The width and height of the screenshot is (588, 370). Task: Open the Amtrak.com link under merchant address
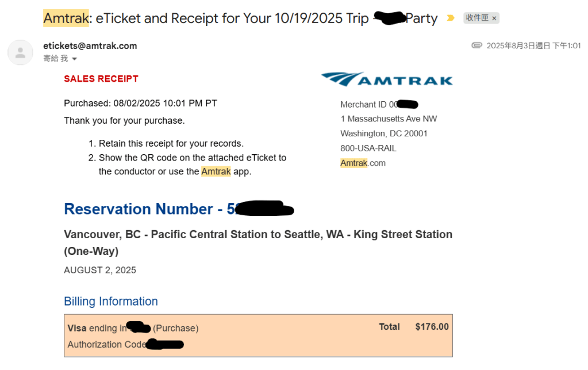tap(363, 163)
